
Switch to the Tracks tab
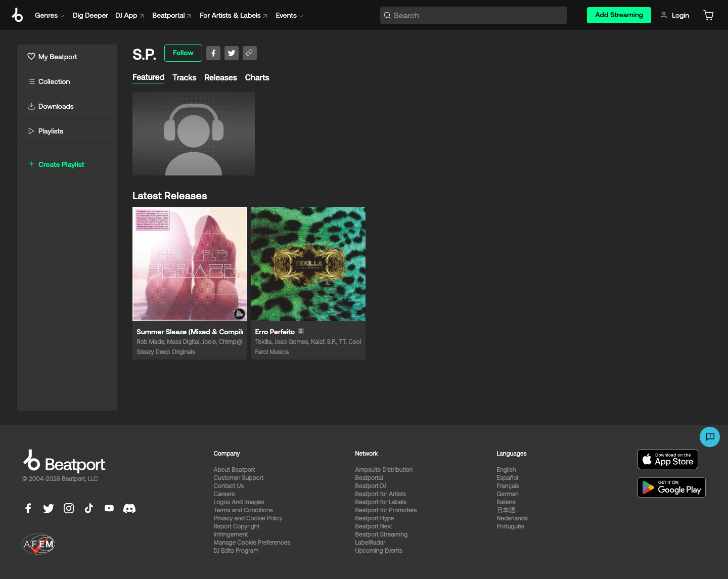pyautogui.click(x=184, y=77)
